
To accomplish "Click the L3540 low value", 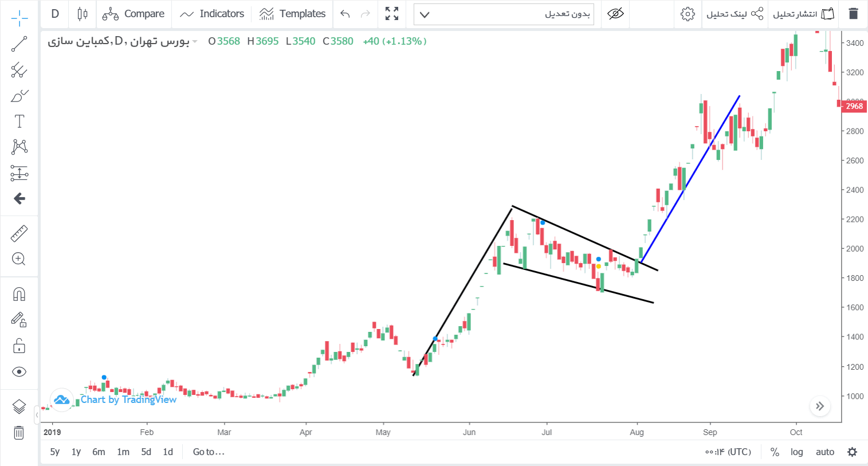I will (x=300, y=41).
